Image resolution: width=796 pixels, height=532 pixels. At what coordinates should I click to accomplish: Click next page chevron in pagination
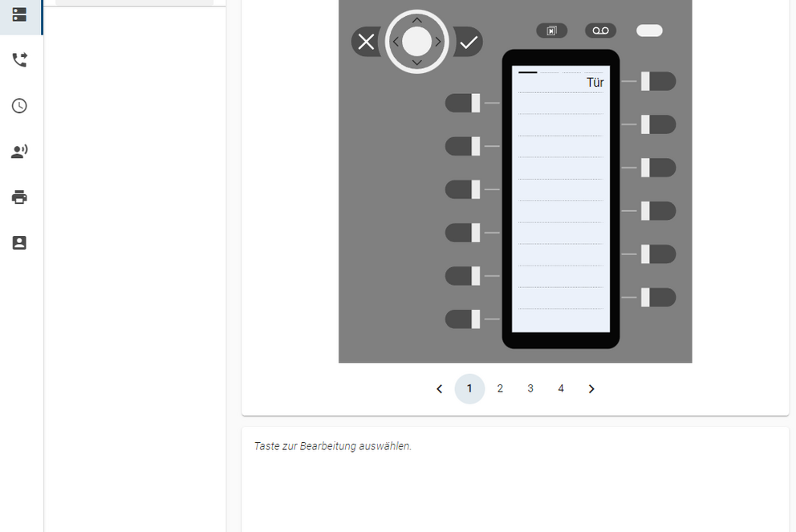coord(591,388)
